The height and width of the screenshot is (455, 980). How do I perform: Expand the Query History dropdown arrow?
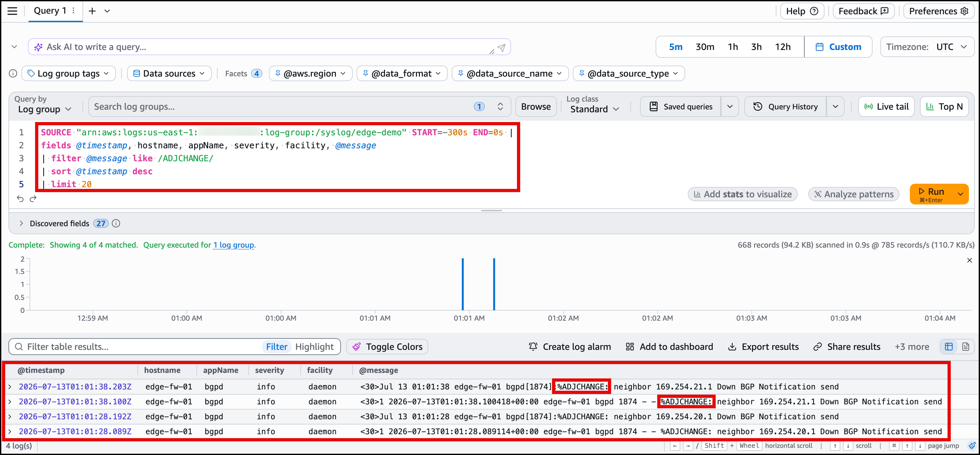[x=835, y=106]
